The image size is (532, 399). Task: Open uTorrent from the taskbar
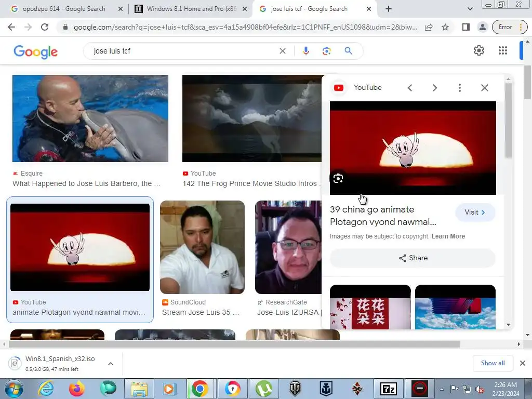pos(264,389)
